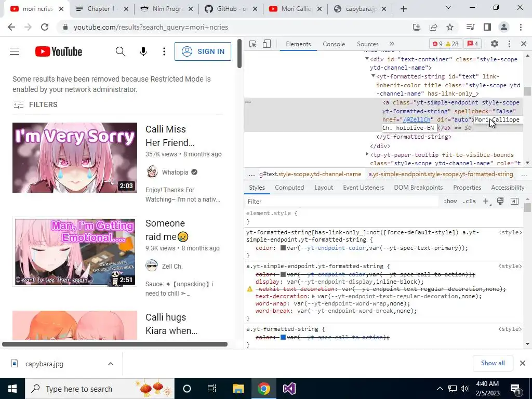The height and width of the screenshot is (399, 532).
Task: Share this page icon in address bar
Action: [x=433, y=27]
